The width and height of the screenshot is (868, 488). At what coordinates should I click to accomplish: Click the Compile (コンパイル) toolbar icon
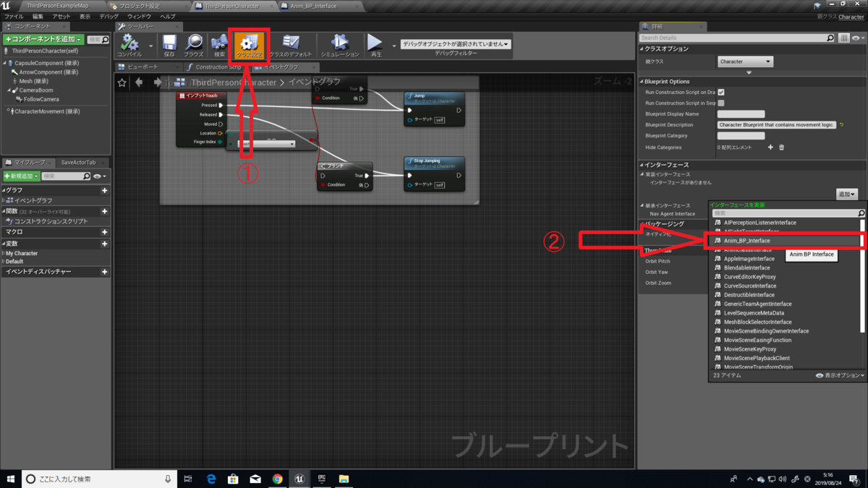(129, 45)
